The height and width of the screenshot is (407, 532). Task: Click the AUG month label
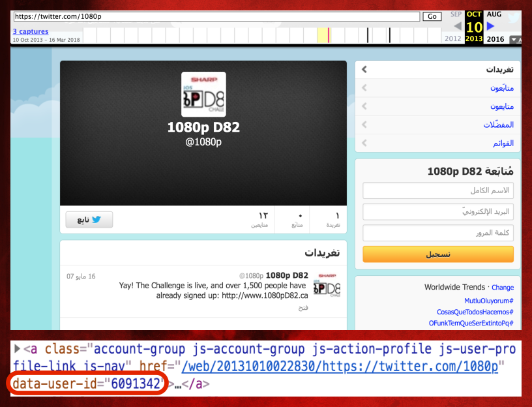click(494, 14)
